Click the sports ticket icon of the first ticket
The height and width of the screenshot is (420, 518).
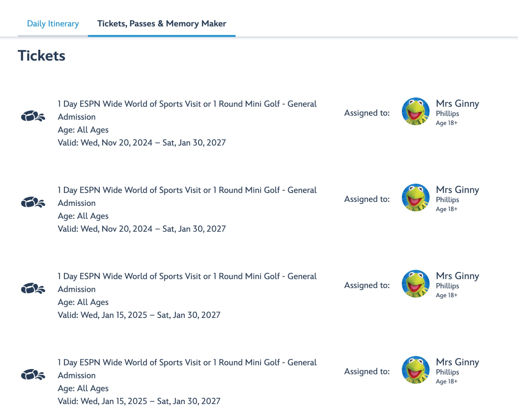click(x=33, y=116)
